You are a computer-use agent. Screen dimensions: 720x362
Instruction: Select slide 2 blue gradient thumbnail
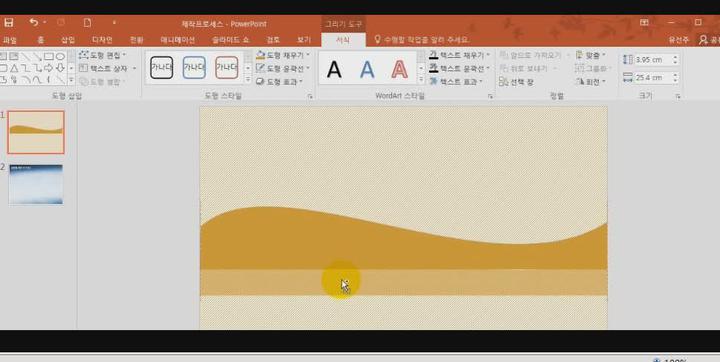coord(36,184)
